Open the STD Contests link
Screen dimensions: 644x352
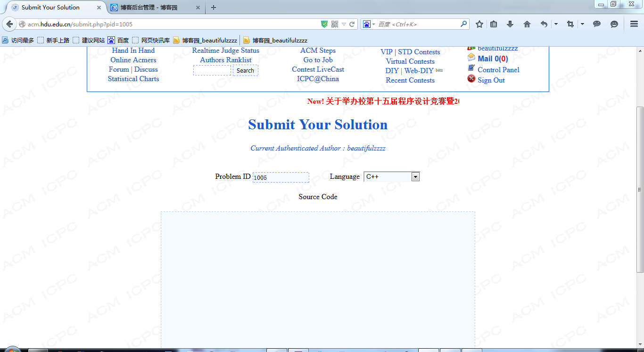pyautogui.click(x=419, y=52)
